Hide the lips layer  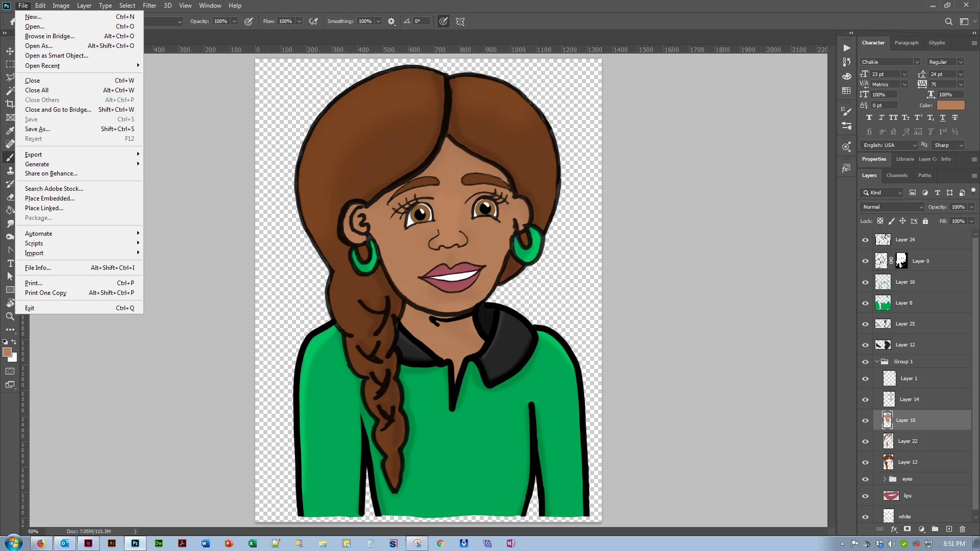point(865,496)
